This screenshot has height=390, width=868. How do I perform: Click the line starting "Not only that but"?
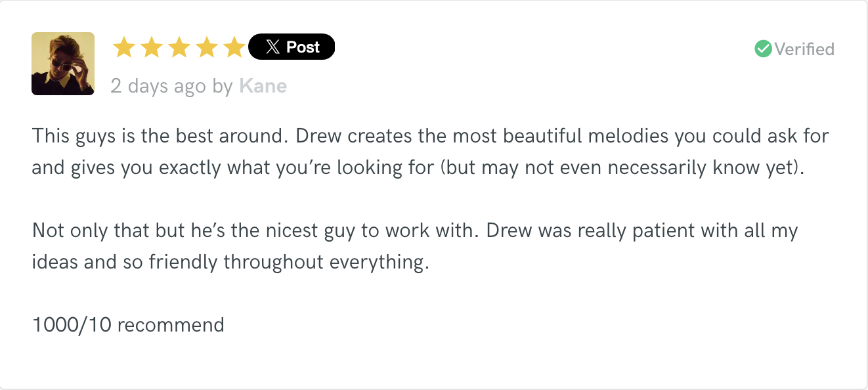click(x=415, y=230)
